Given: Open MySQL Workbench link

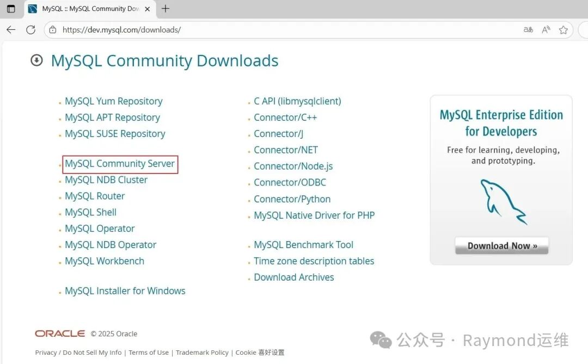Looking at the screenshot, I should point(105,261).
